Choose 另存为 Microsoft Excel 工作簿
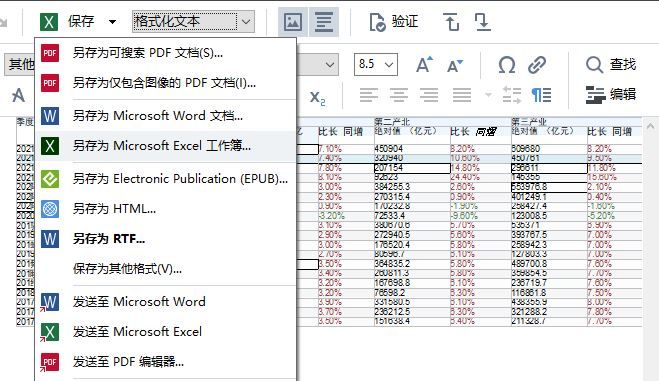This screenshot has height=381, width=659. [166, 146]
